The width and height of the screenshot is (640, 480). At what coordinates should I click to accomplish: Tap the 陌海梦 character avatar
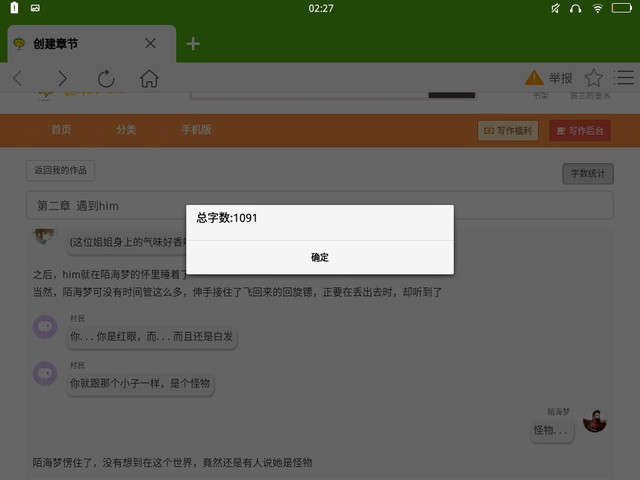point(595,422)
